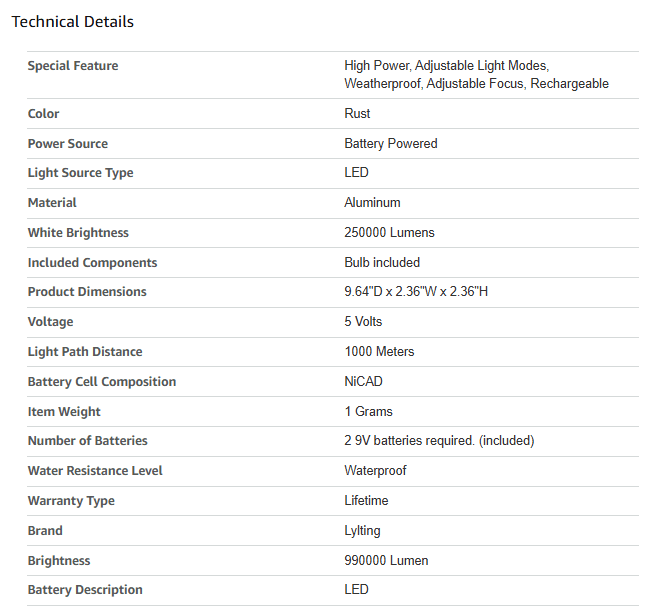Select the 5 Volts value
This screenshot has width=646, height=609.
point(363,321)
